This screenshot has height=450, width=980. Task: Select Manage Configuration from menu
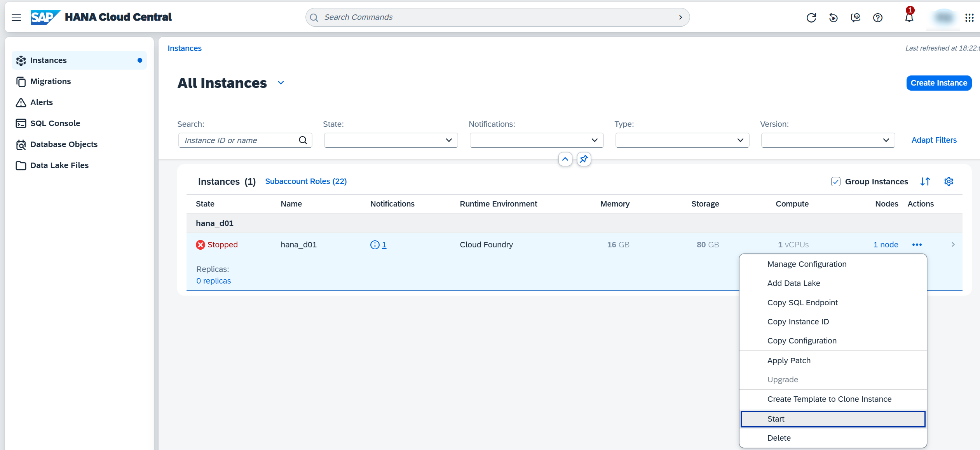pyautogui.click(x=833, y=264)
